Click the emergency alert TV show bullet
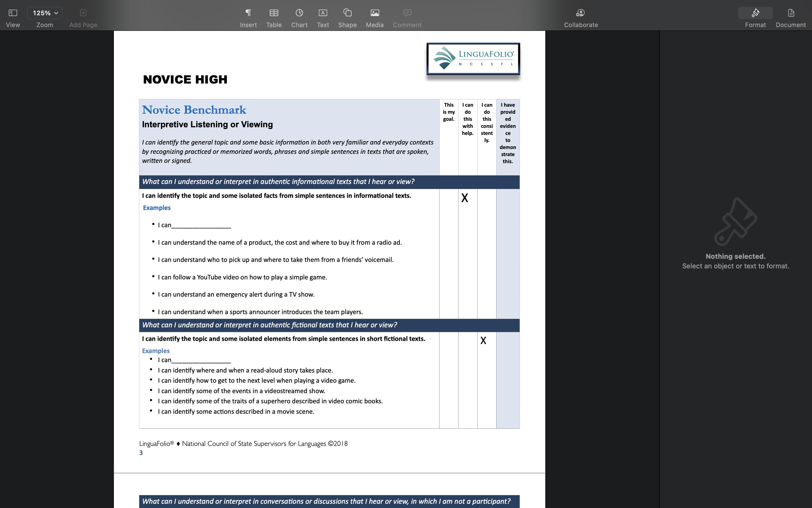 coord(236,294)
